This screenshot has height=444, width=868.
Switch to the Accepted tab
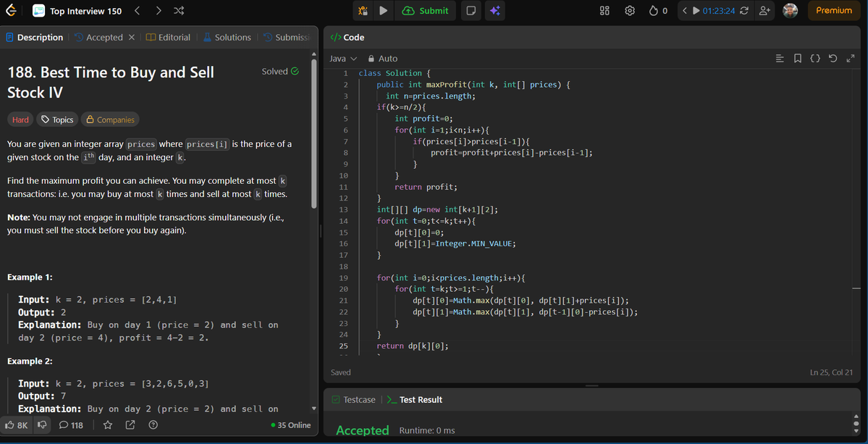[98, 37]
